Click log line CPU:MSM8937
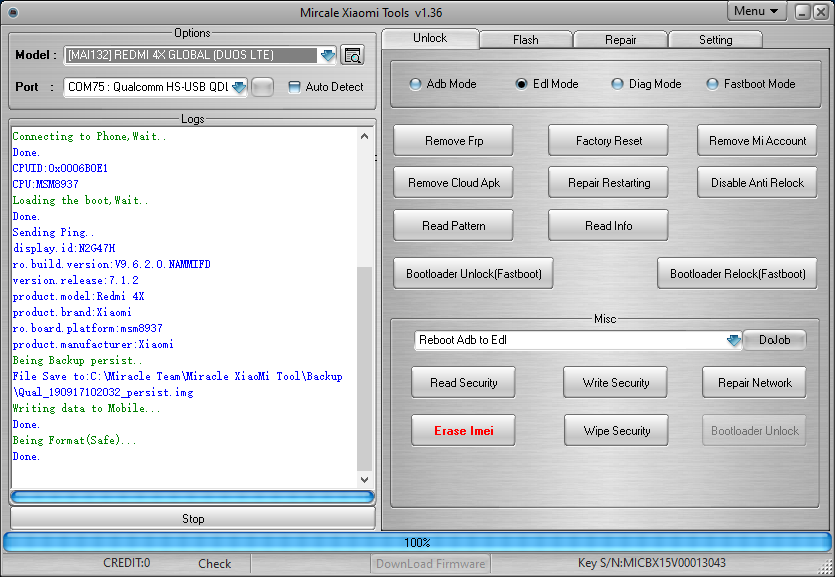835x577 pixels. [45, 184]
